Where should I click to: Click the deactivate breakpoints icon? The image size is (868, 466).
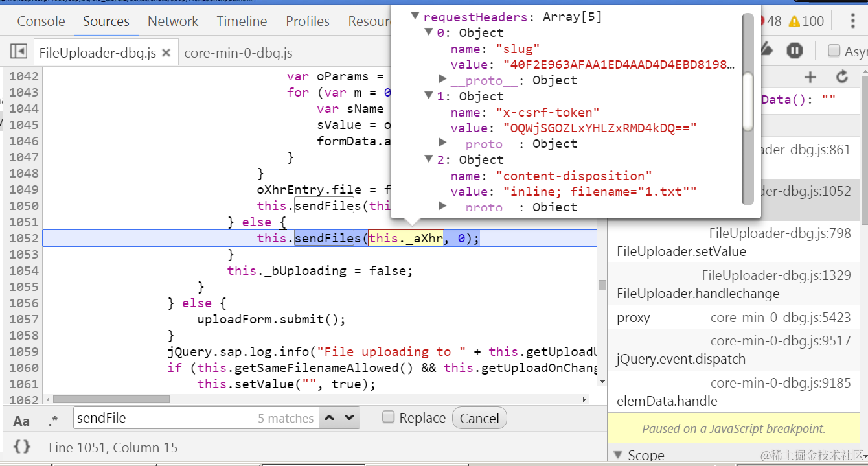tap(767, 51)
